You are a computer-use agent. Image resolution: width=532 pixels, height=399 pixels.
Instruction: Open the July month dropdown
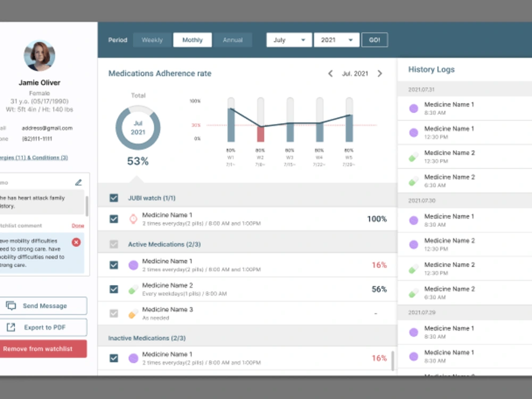[x=289, y=40]
